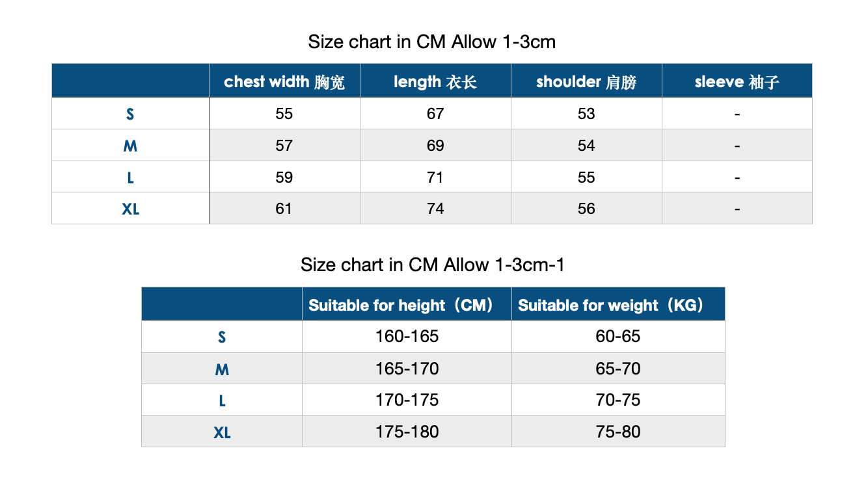Click the Size chart Allow 1-3cm-1 title
The image size is (868, 498).
click(x=433, y=265)
